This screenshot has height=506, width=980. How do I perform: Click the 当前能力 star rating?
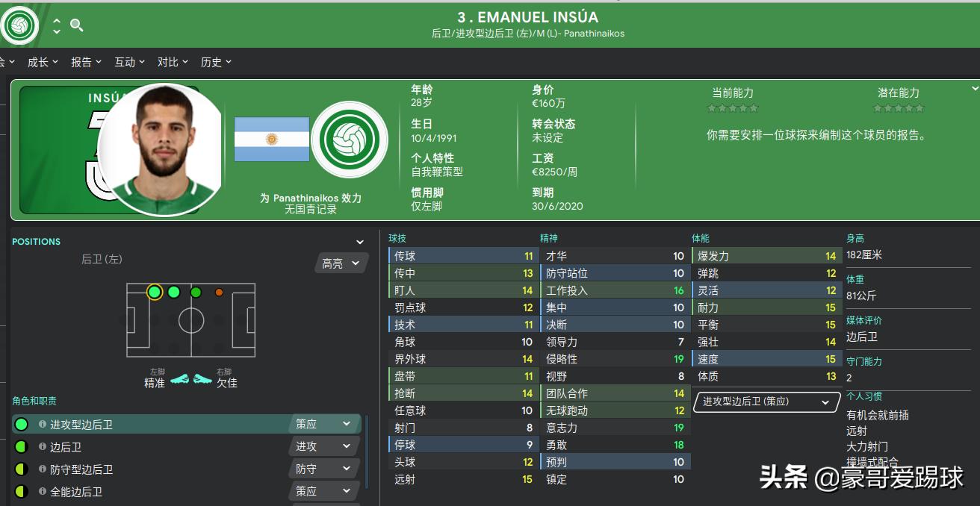tap(732, 107)
